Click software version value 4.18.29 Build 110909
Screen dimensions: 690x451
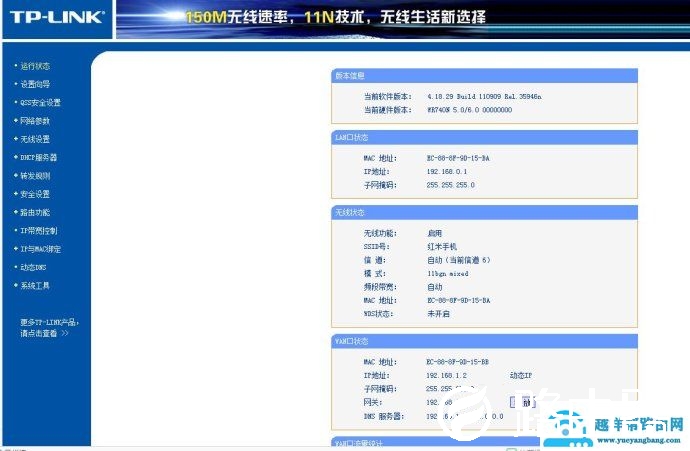(484, 96)
